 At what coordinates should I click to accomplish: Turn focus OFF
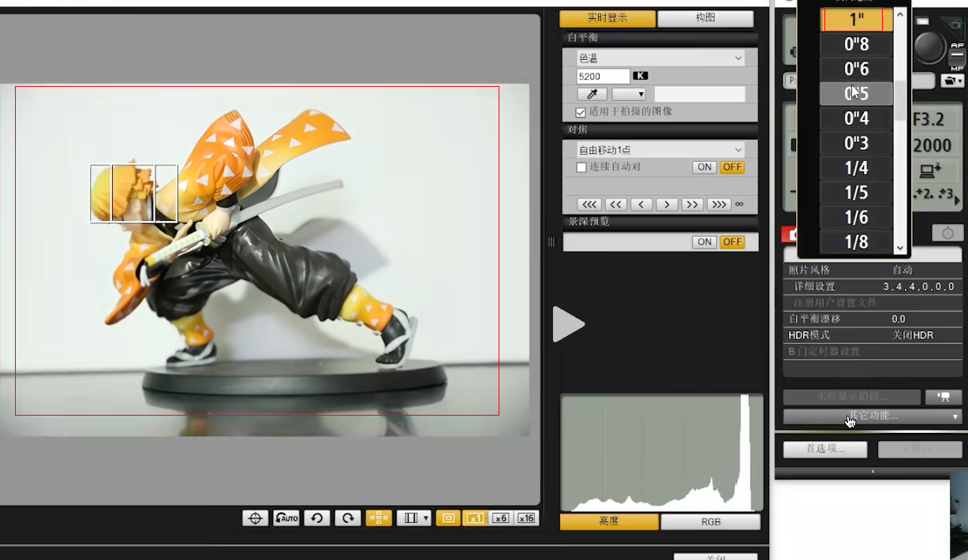pyautogui.click(x=732, y=167)
